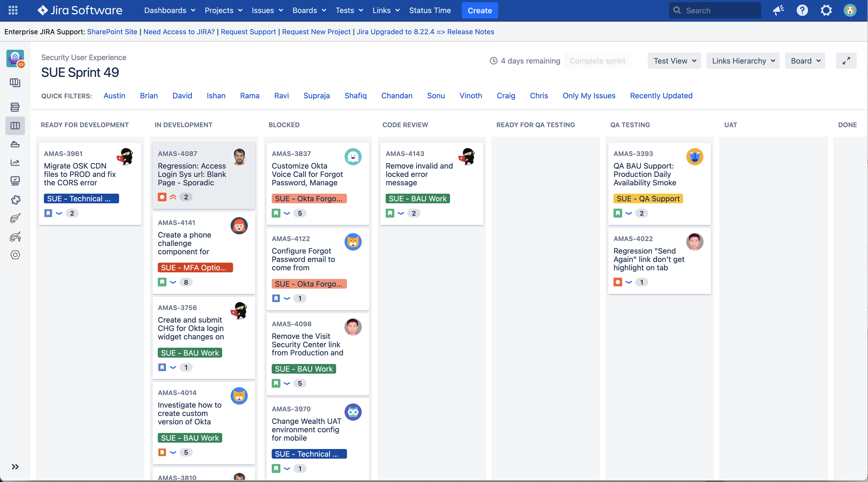Click the feedback megaphone icon

point(778,10)
